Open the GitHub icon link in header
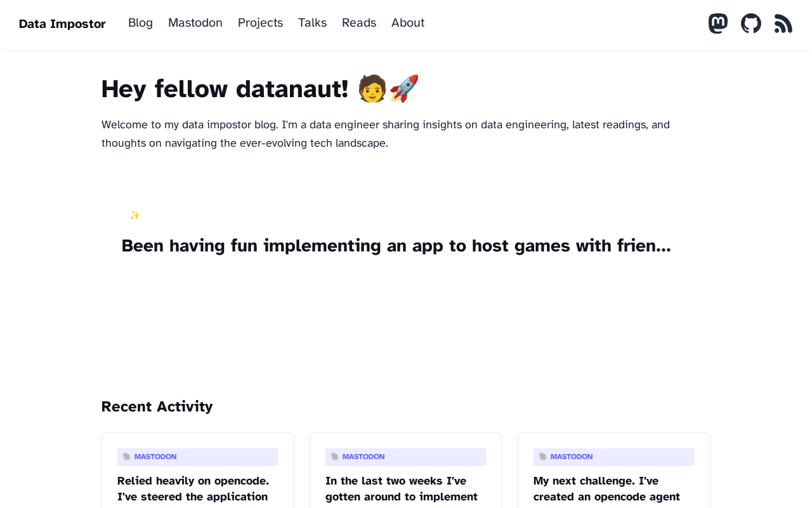 tap(751, 23)
